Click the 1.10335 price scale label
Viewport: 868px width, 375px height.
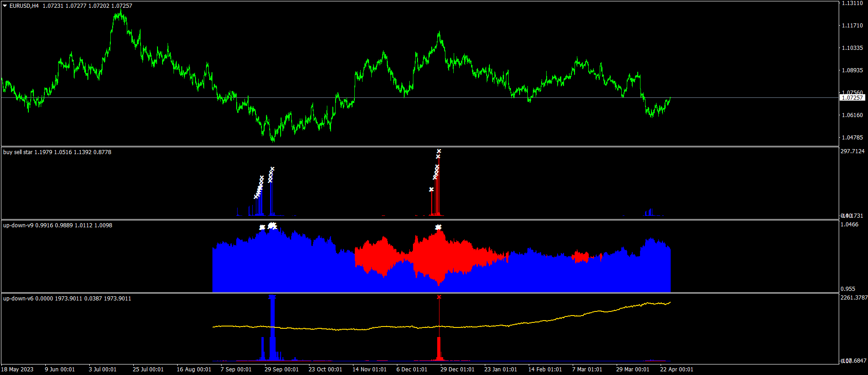[x=852, y=48]
